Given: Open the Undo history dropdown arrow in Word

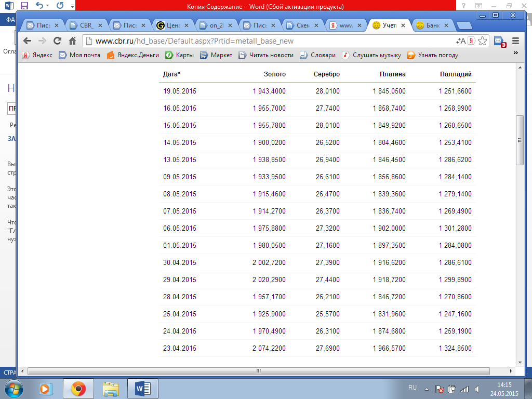Looking at the screenshot, I should point(48,6).
